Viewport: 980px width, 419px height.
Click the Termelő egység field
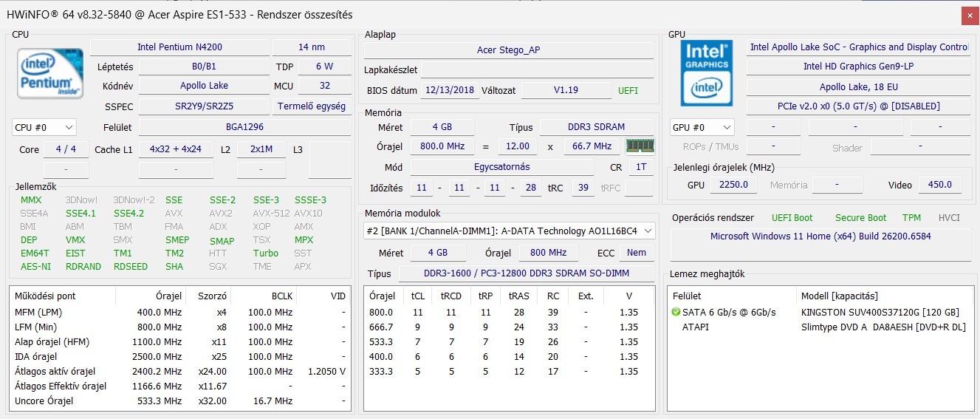pyautogui.click(x=312, y=106)
